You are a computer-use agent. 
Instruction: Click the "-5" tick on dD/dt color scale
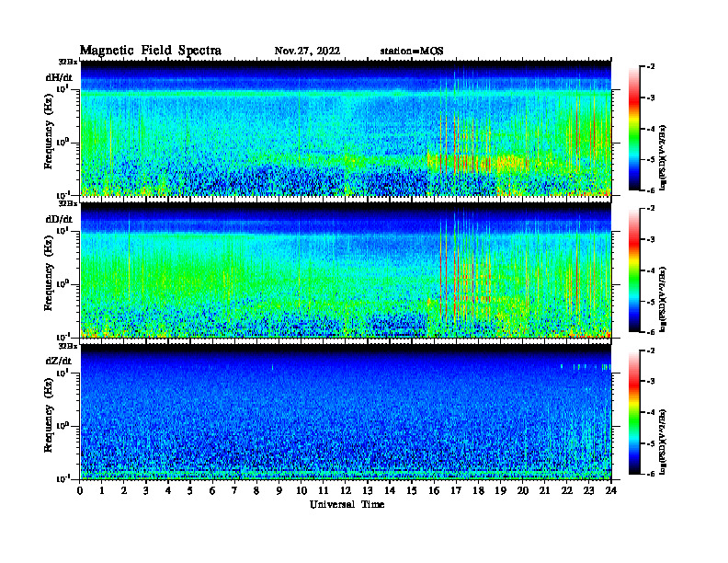(651, 301)
